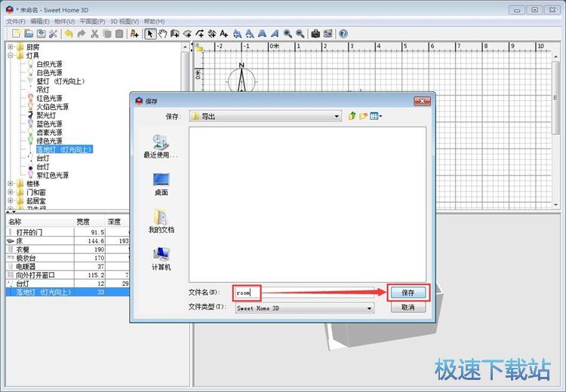566x392 pixels.
Task: Click the Decrease text size icon
Action: (250, 34)
